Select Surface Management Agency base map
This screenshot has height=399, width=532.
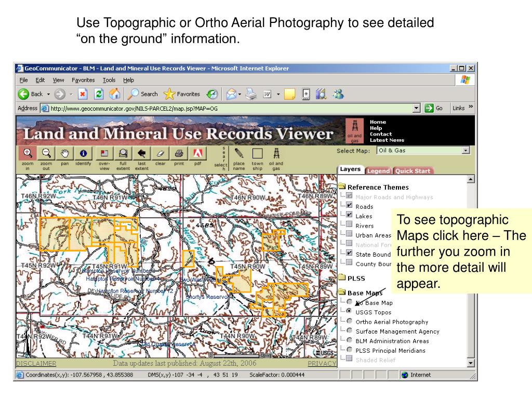(x=349, y=330)
